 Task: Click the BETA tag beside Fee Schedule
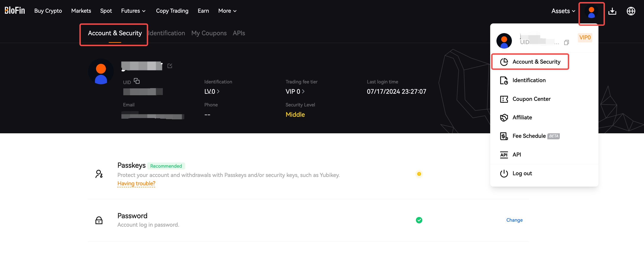553,136
